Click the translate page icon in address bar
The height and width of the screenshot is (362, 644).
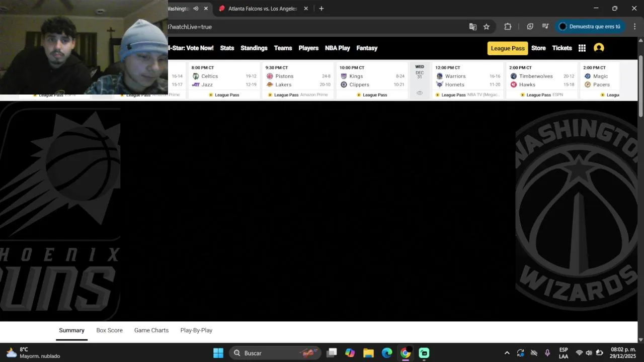click(x=473, y=27)
